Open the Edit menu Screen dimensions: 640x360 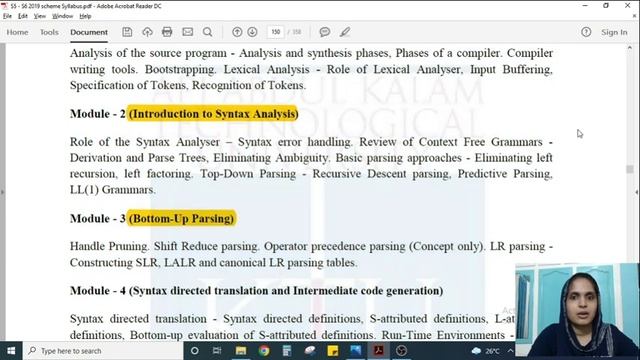tap(23, 16)
